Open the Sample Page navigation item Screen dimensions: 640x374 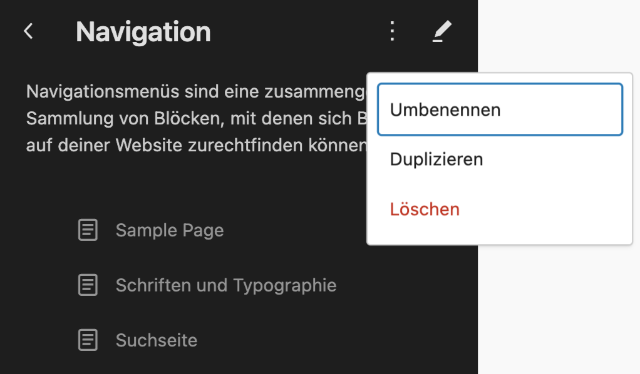click(x=170, y=230)
